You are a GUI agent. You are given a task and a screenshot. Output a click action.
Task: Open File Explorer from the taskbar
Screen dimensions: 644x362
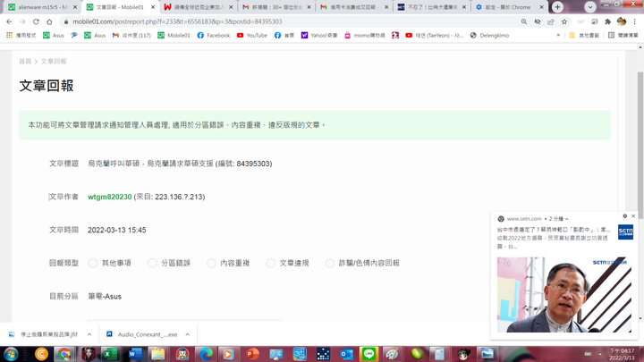[x=157, y=354]
